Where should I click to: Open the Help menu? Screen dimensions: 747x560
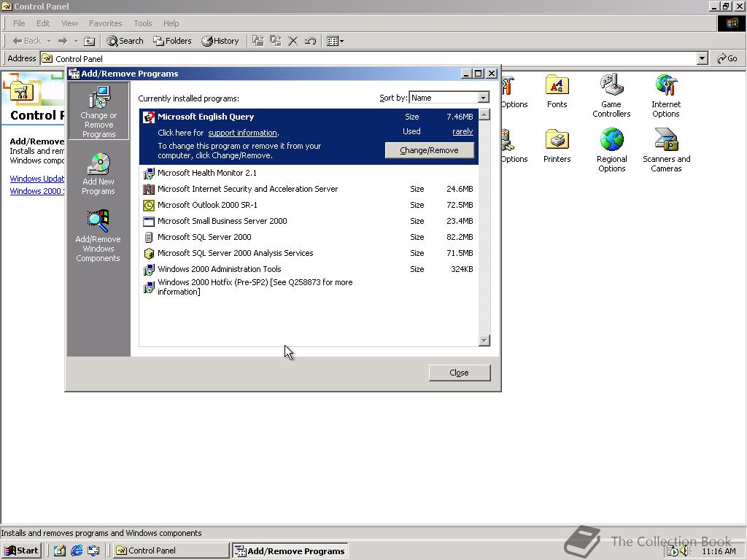[x=171, y=23]
